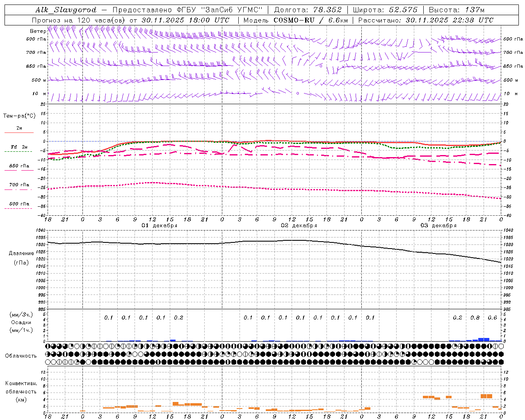The height and width of the screenshot is (420, 525).
Task: Select the latitude value 52.575
Action: [x=403, y=10]
